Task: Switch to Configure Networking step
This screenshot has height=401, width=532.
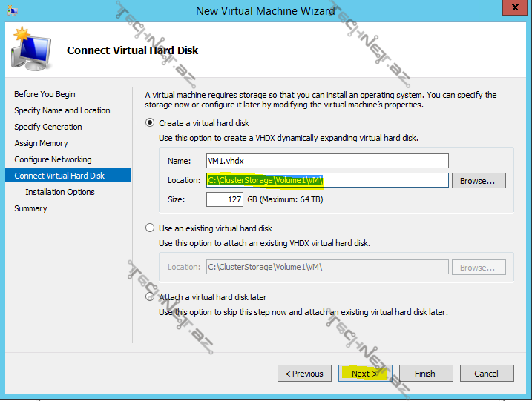Action: 53,159
